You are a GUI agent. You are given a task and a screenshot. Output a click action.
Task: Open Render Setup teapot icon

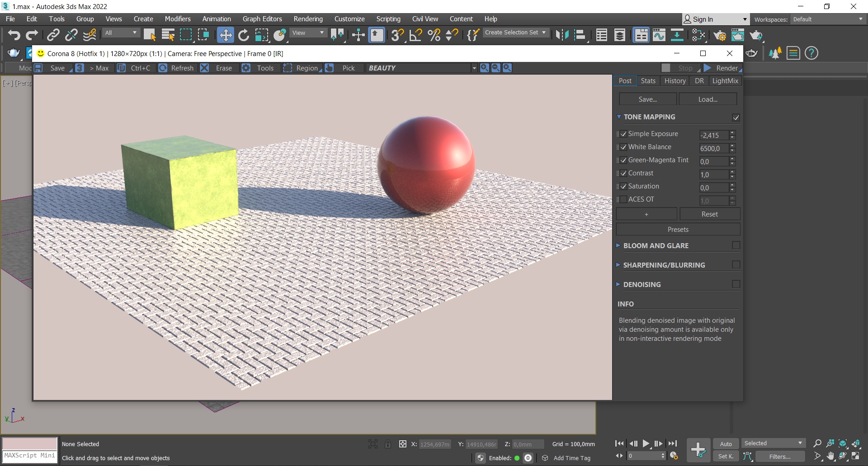pos(720,35)
